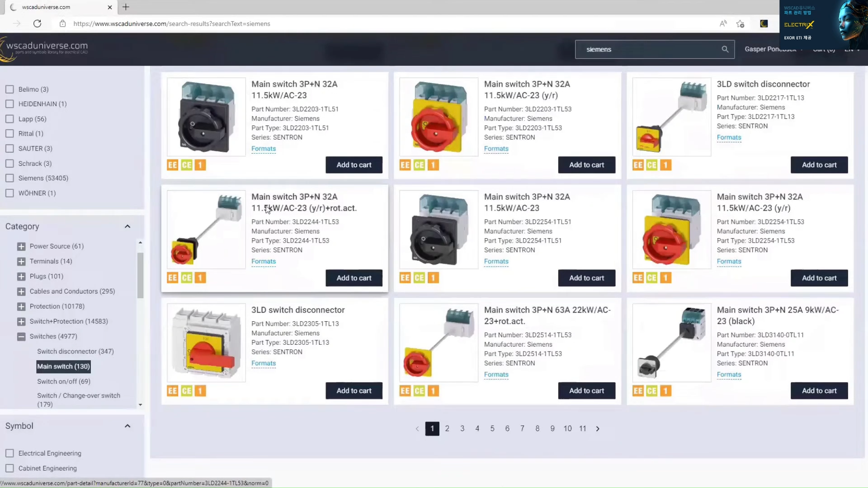The width and height of the screenshot is (868, 488).
Task: Go to results page 5
Action: [492, 429]
